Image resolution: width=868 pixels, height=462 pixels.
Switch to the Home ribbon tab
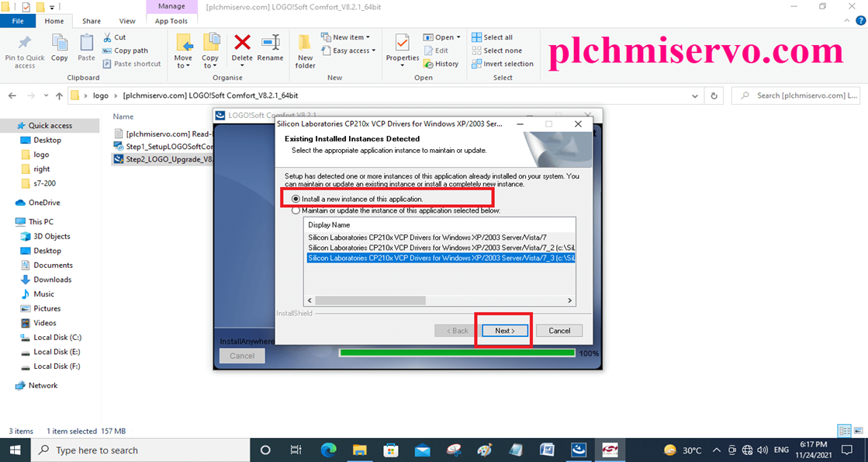[x=54, y=21]
